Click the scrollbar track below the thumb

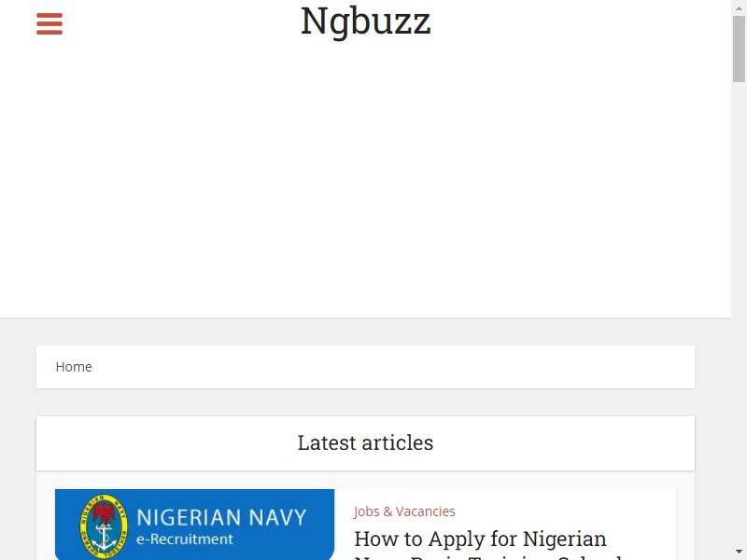point(739,315)
